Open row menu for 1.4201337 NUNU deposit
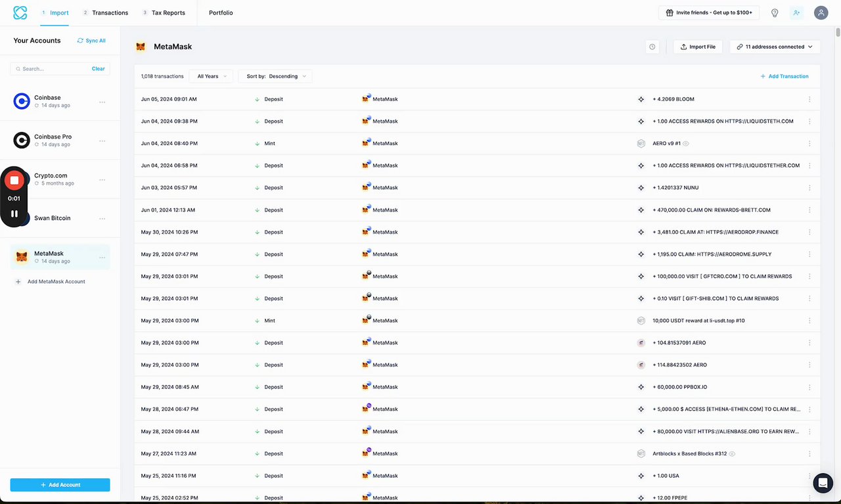This screenshot has height=504, width=841. pyautogui.click(x=809, y=188)
